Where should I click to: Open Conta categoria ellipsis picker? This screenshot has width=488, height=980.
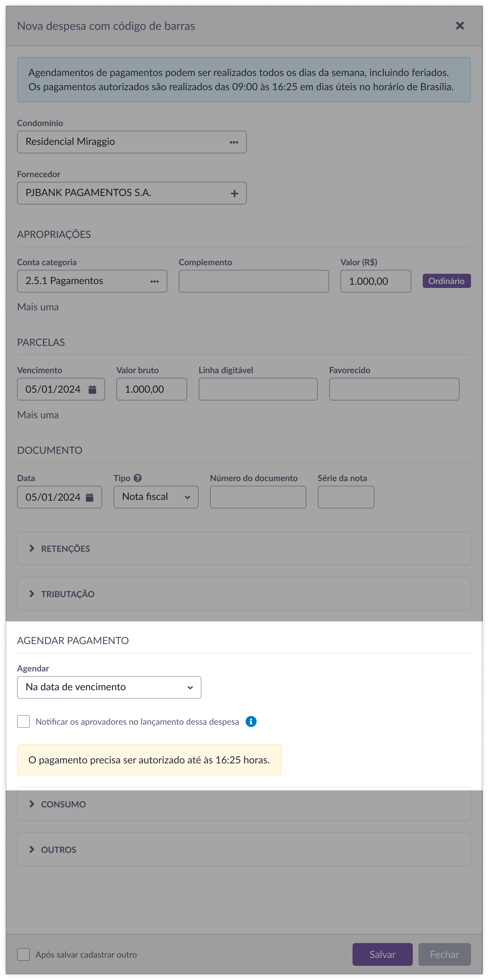(x=154, y=282)
